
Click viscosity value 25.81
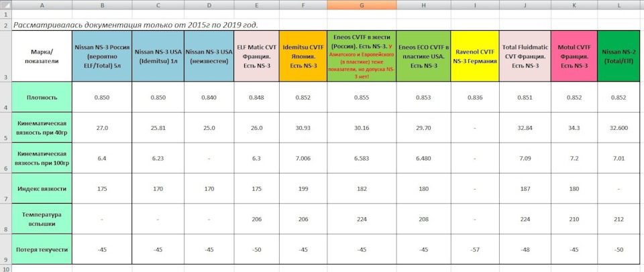point(158,127)
